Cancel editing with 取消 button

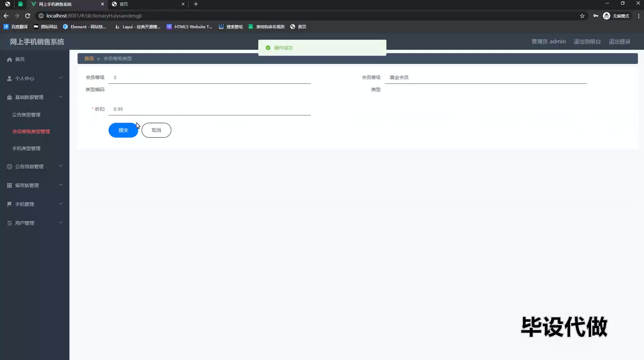(x=156, y=130)
